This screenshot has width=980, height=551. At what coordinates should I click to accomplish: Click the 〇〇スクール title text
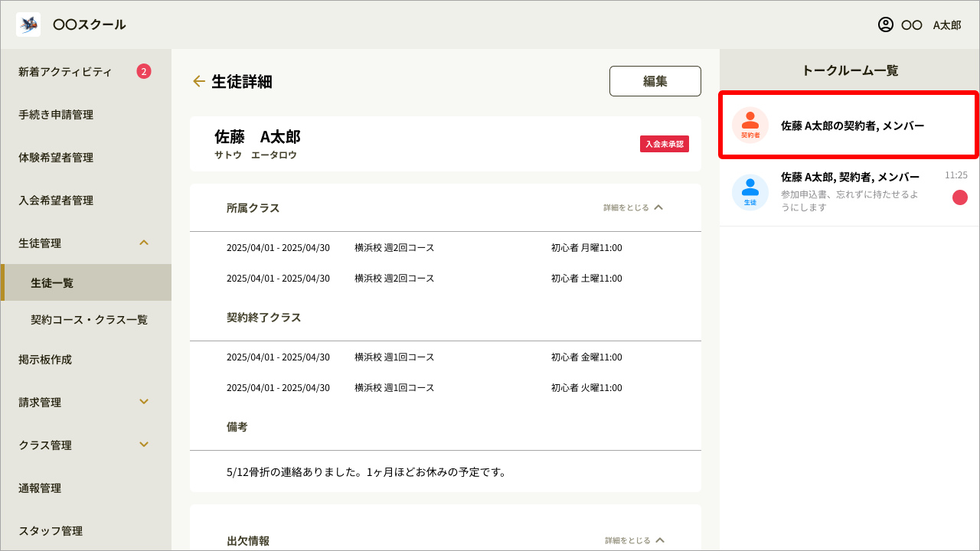pos(90,24)
